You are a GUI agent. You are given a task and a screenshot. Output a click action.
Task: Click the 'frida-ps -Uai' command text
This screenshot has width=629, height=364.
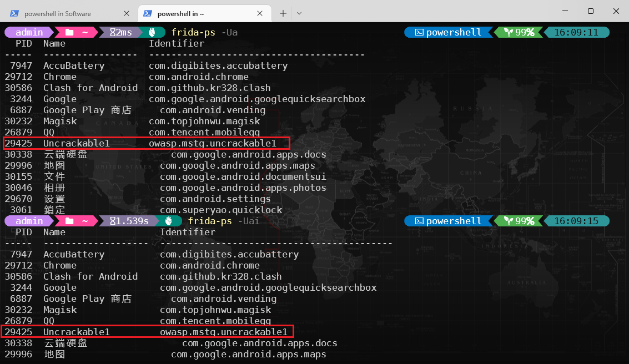click(x=224, y=221)
